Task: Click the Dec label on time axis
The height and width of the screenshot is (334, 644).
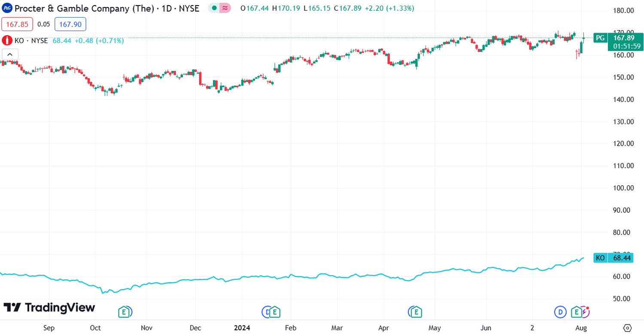Action: pyautogui.click(x=195, y=328)
